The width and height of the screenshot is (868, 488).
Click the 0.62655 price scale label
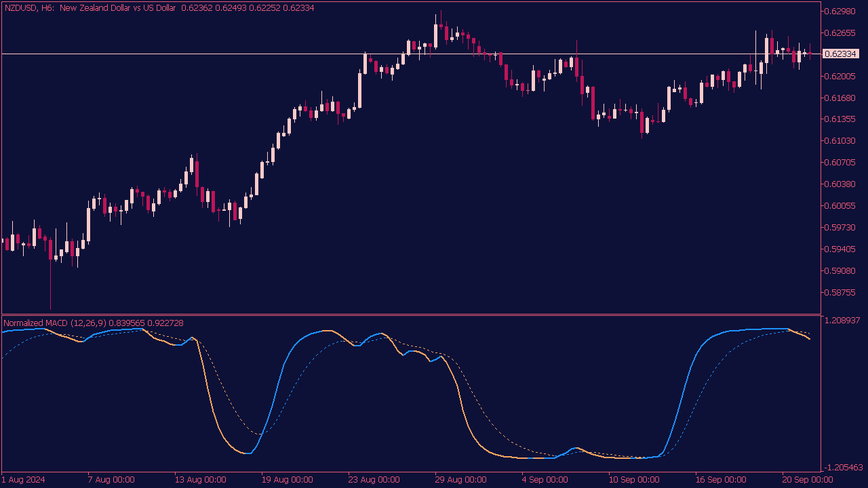pyautogui.click(x=840, y=33)
